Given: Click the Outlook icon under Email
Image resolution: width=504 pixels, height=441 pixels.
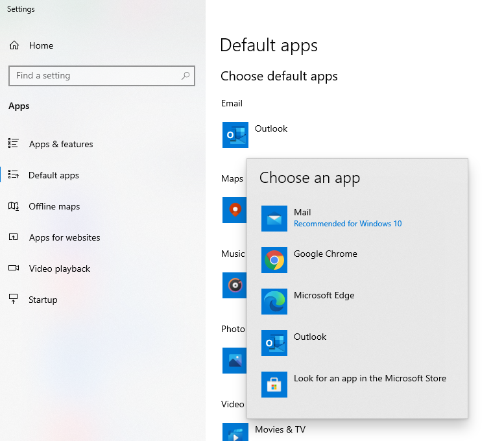Looking at the screenshot, I should click(235, 135).
